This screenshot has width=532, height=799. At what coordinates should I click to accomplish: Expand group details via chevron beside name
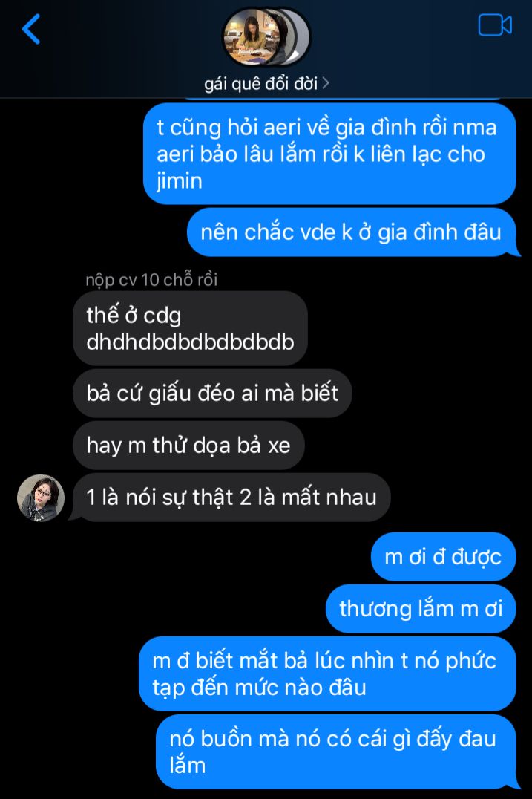[x=326, y=83]
